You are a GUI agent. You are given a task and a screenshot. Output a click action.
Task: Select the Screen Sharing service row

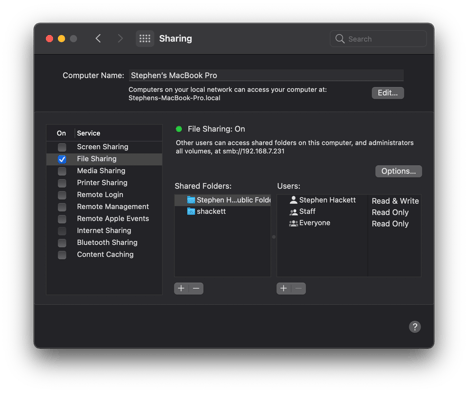[x=104, y=147]
